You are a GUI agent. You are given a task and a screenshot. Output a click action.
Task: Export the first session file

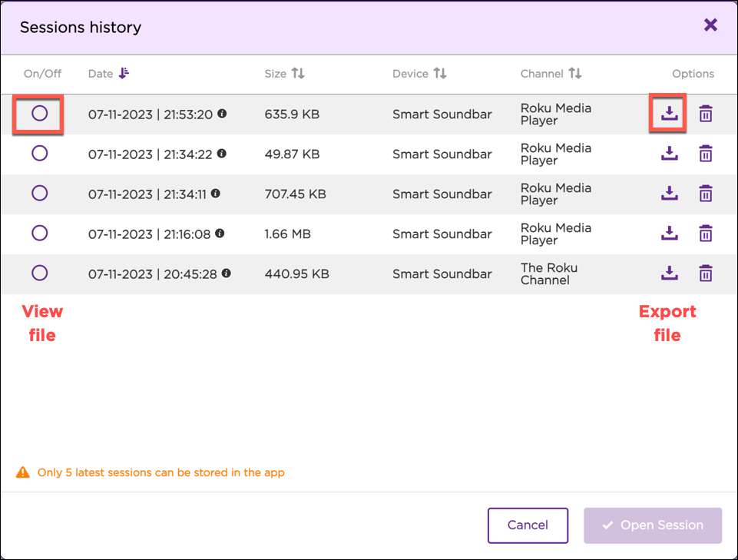click(x=669, y=113)
